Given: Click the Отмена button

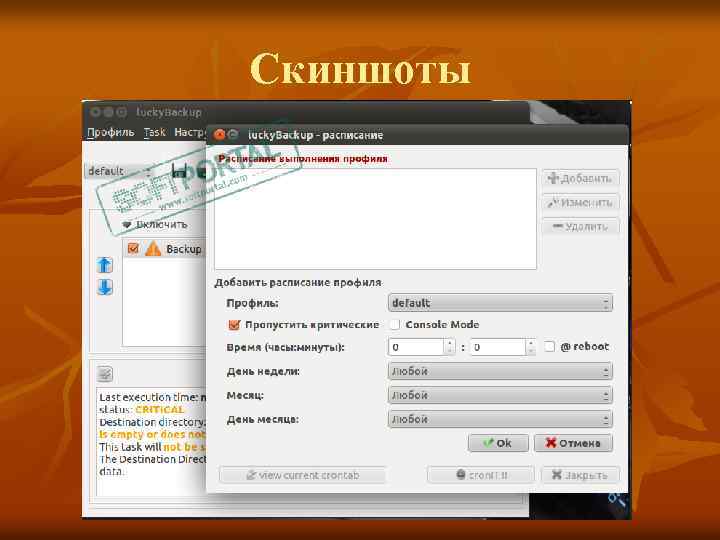Looking at the screenshot, I should coord(573,443).
